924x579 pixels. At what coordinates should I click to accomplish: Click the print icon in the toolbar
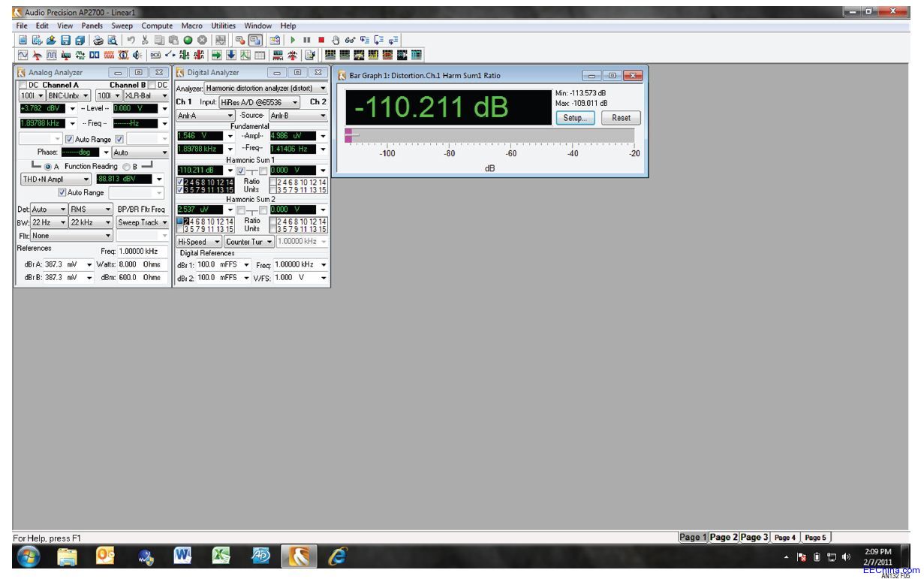(x=98, y=40)
